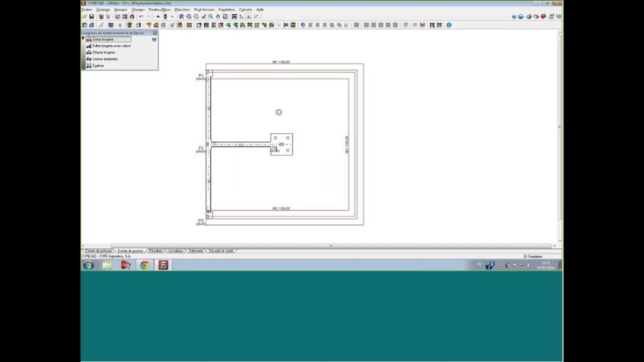
Task: Choose the 'Effacer longrine' tool
Action: pos(104,52)
